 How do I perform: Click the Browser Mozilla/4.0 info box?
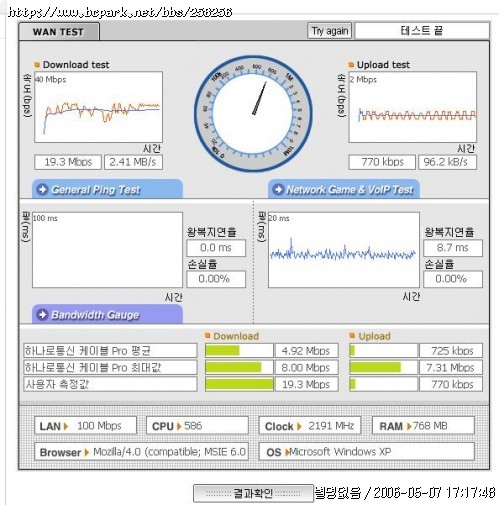(x=141, y=452)
